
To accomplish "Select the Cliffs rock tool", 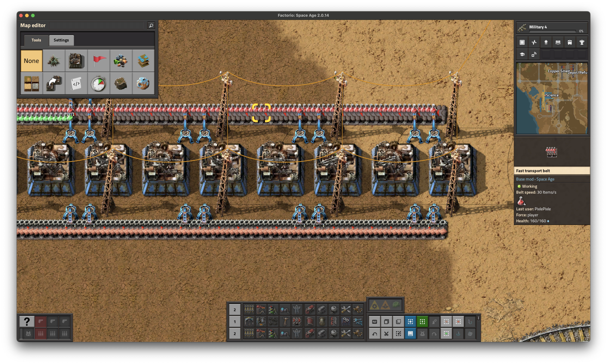I will [121, 83].
